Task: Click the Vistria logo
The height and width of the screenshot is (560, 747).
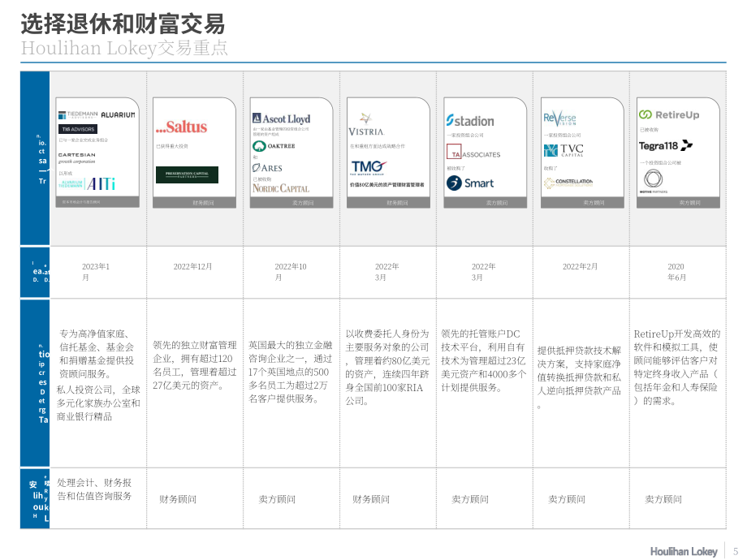Action: tap(366, 125)
